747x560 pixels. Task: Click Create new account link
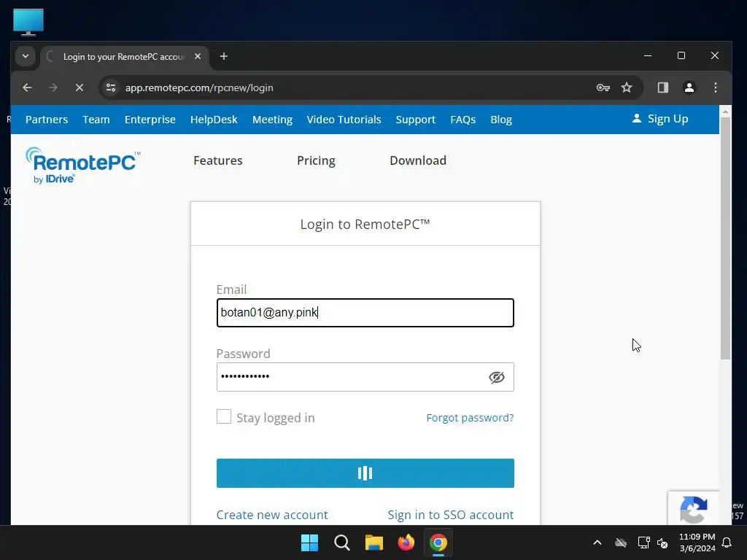[272, 515]
